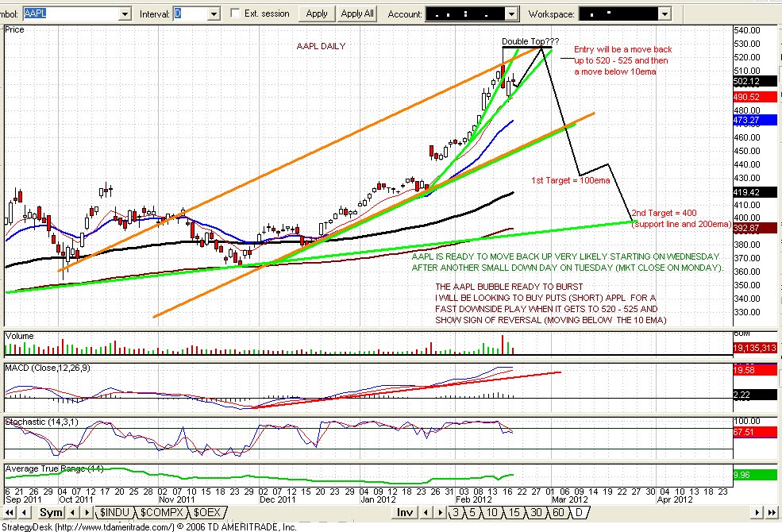
Task: Click the left arrow next to Inv
Action: (426, 513)
